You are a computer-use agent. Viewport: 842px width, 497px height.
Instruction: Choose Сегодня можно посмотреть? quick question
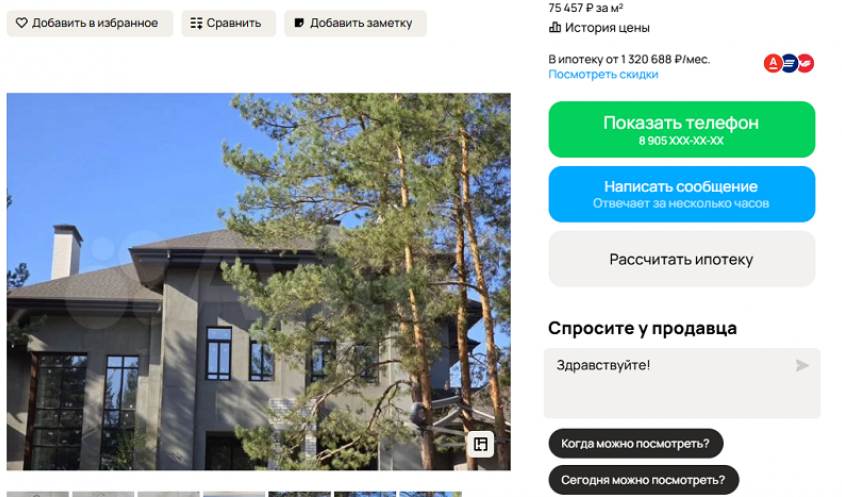click(643, 480)
